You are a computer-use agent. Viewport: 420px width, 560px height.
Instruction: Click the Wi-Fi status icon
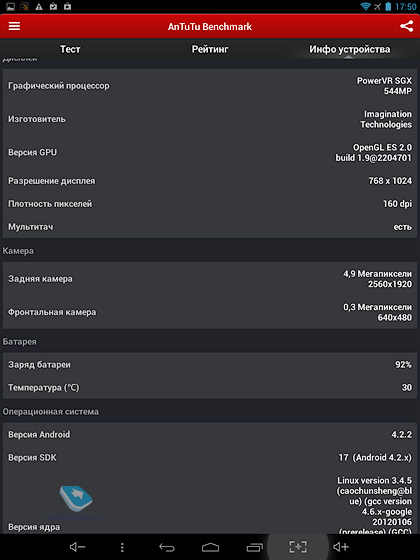[365, 6]
